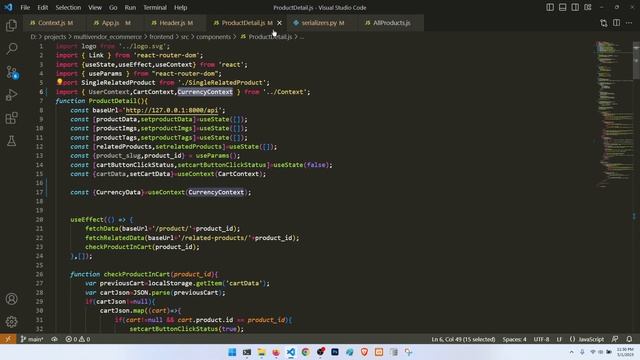This screenshot has width=640, height=360.
Task: Open the Customize Layout control
Action: click(x=588, y=7)
